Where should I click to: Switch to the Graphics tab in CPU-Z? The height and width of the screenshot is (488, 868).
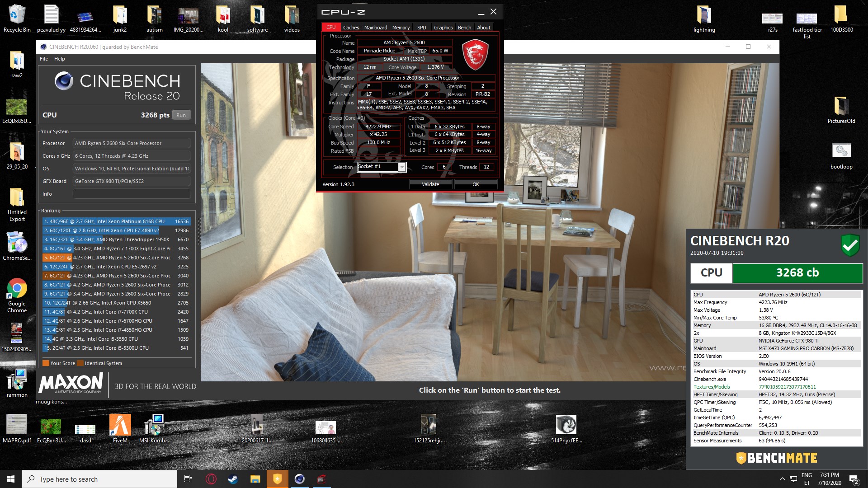coord(443,28)
